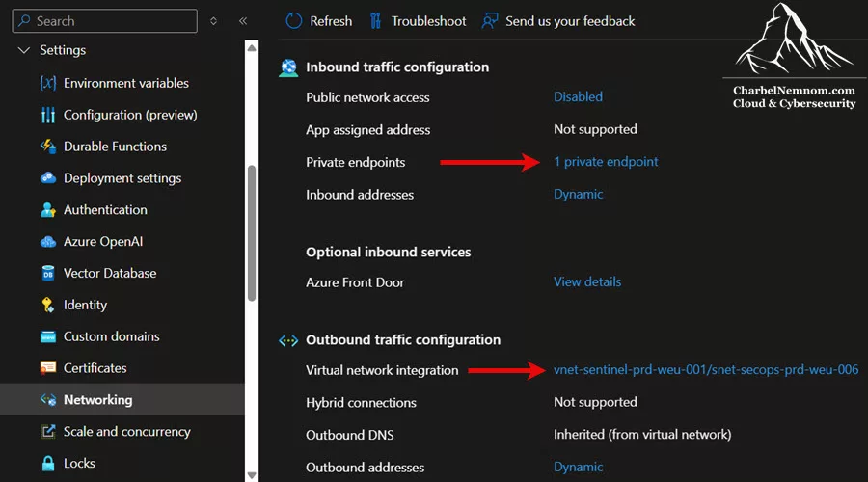
Task: Click the Outbound traffic configuration arrows icon
Action: click(288, 340)
